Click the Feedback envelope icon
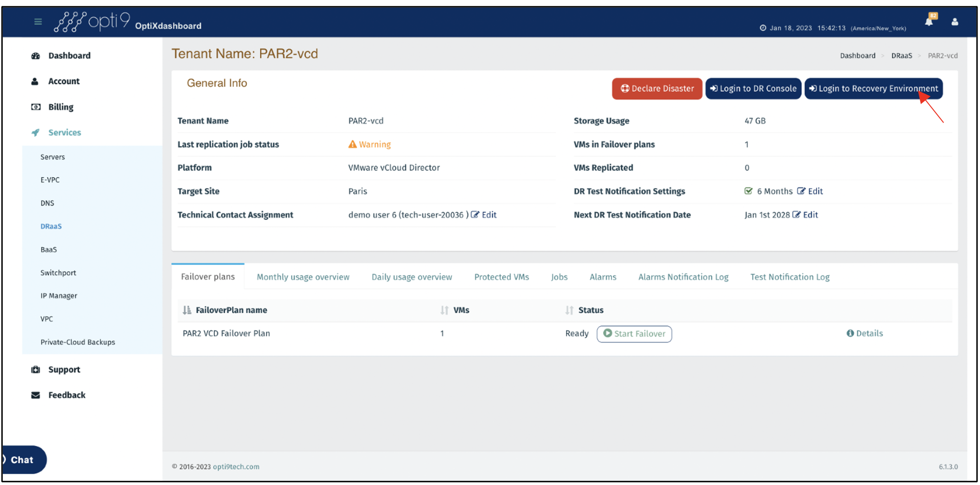The width and height of the screenshot is (980, 485). [36, 395]
